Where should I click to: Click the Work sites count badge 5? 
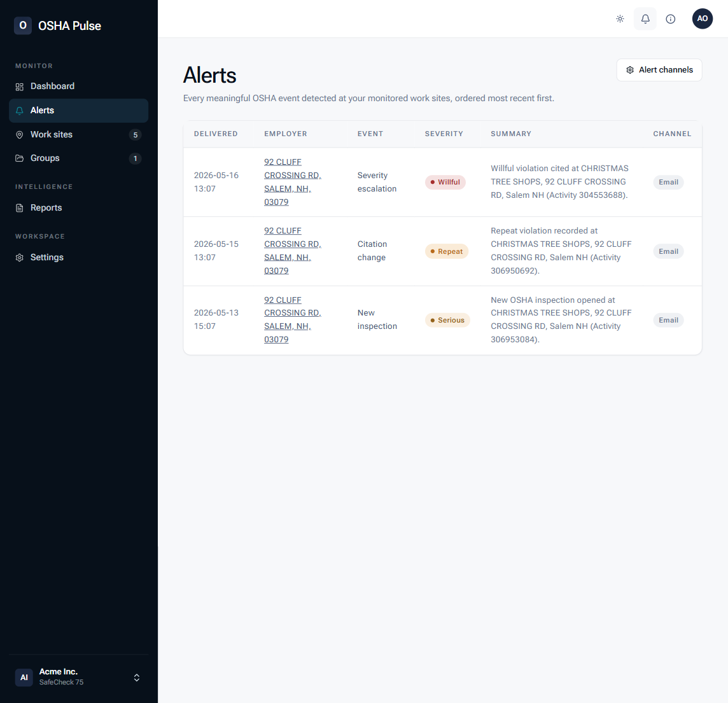[x=135, y=135]
